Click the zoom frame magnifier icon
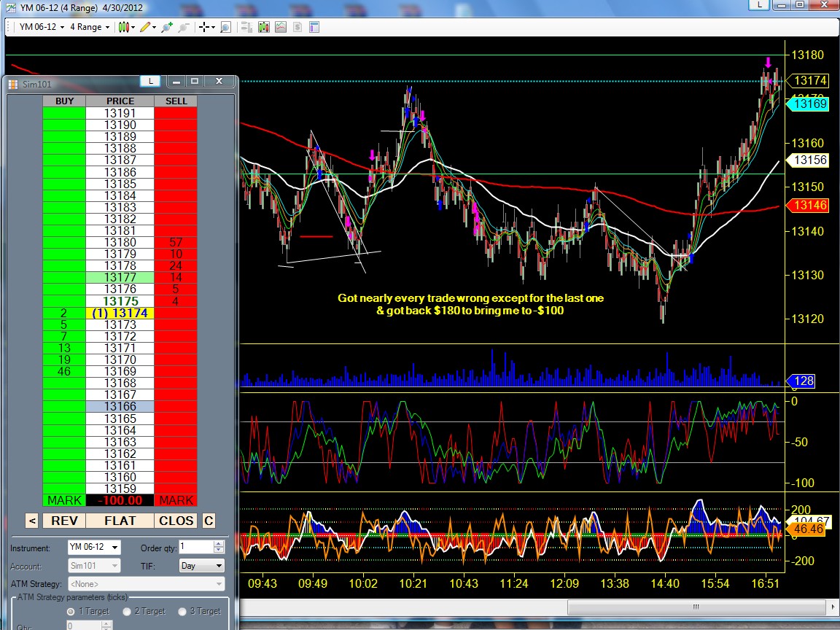Screen dimensions: 840x630 (225, 27)
